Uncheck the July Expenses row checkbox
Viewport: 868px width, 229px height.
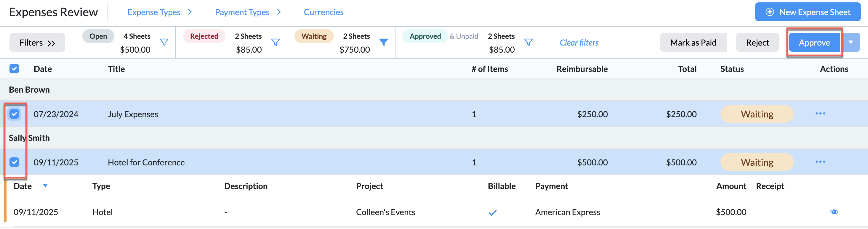14,114
